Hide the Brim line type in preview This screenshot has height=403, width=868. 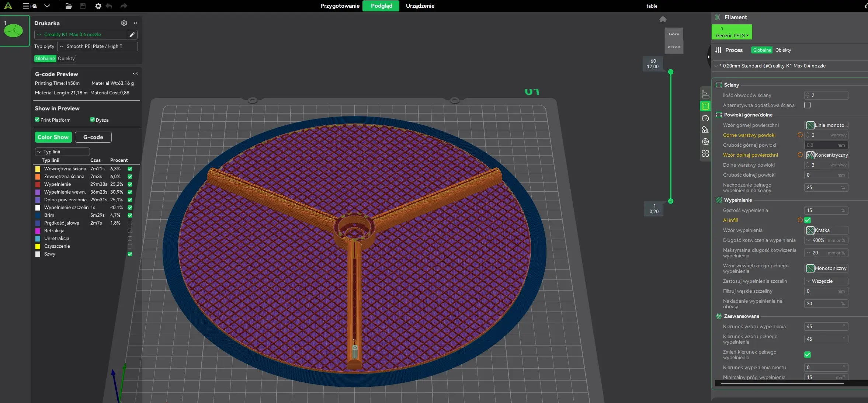click(x=130, y=215)
